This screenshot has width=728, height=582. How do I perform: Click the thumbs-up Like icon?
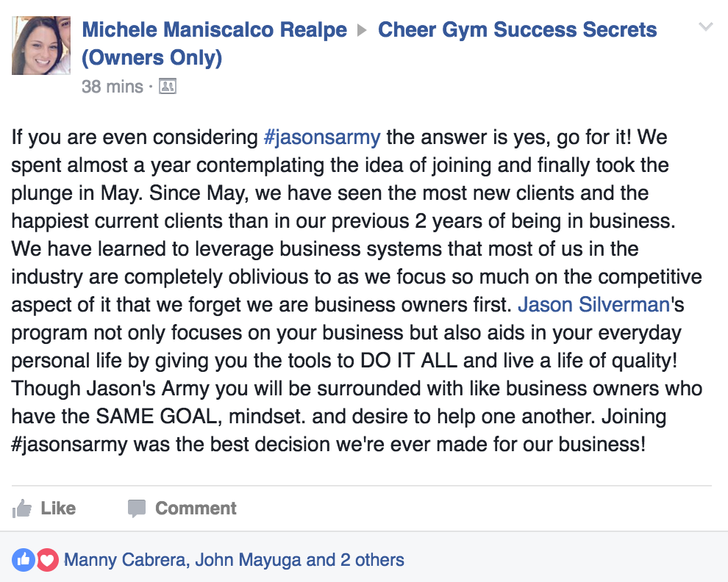pos(22,509)
